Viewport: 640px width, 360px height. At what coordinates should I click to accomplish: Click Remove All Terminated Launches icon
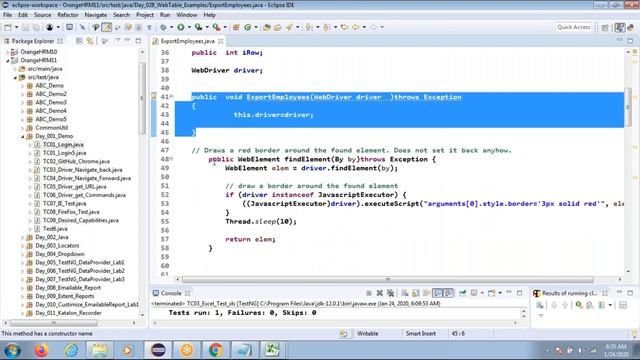point(391,293)
